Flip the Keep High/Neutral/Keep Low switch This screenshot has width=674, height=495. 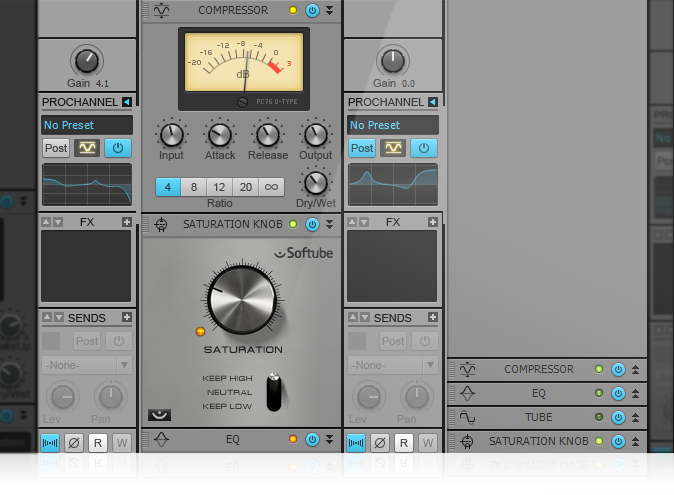tap(274, 392)
